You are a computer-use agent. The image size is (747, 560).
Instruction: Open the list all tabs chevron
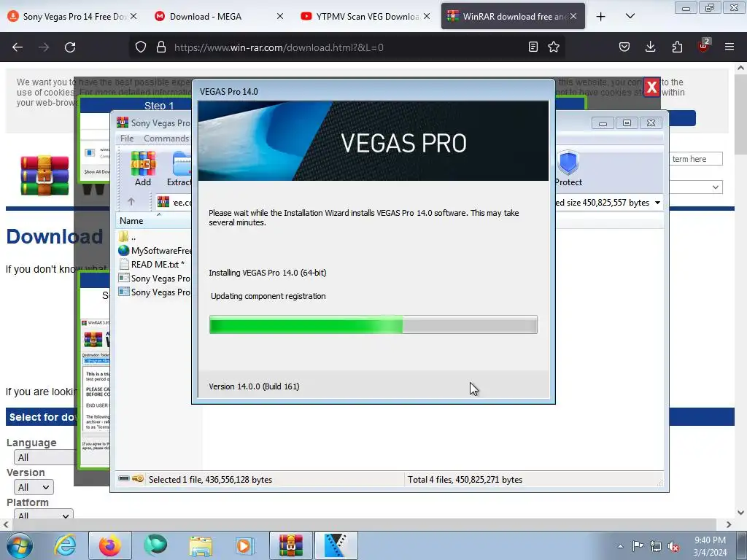pyautogui.click(x=630, y=16)
